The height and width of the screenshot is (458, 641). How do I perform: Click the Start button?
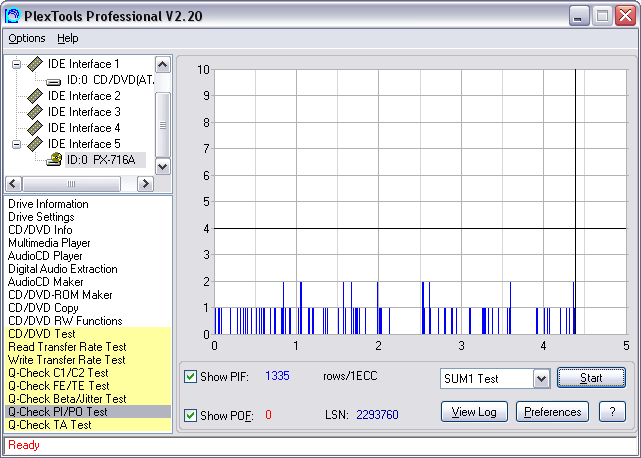pyautogui.click(x=591, y=378)
